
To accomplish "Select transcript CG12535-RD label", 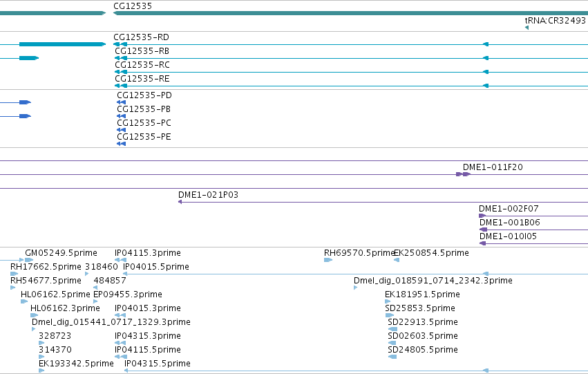I will click(142, 37).
